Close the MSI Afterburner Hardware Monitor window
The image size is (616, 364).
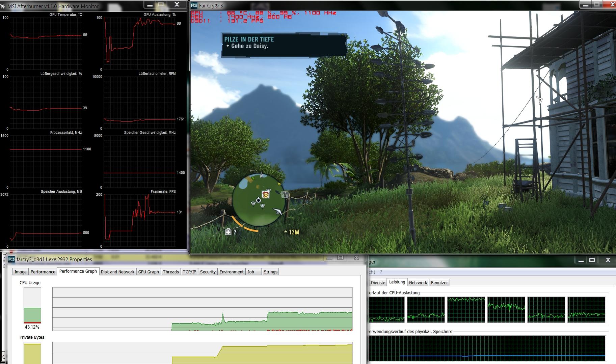177,4
